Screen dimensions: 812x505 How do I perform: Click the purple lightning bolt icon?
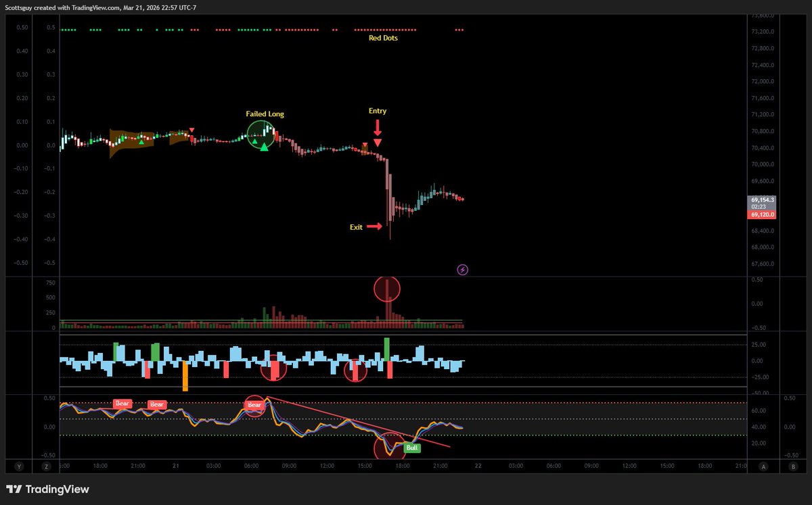tap(463, 270)
